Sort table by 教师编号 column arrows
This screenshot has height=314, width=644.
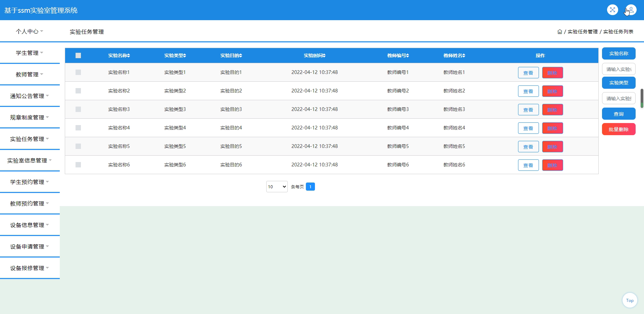pyautogui.click(x=408, y=55)
